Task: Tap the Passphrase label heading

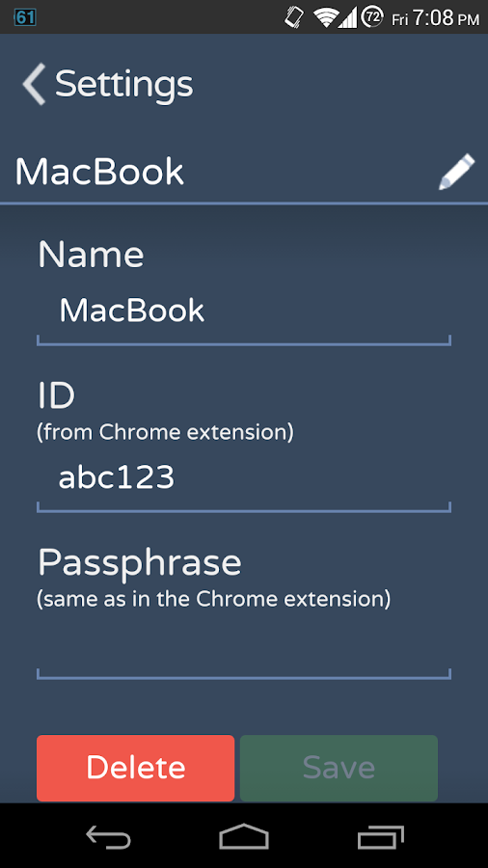Action: pos(140,564)
